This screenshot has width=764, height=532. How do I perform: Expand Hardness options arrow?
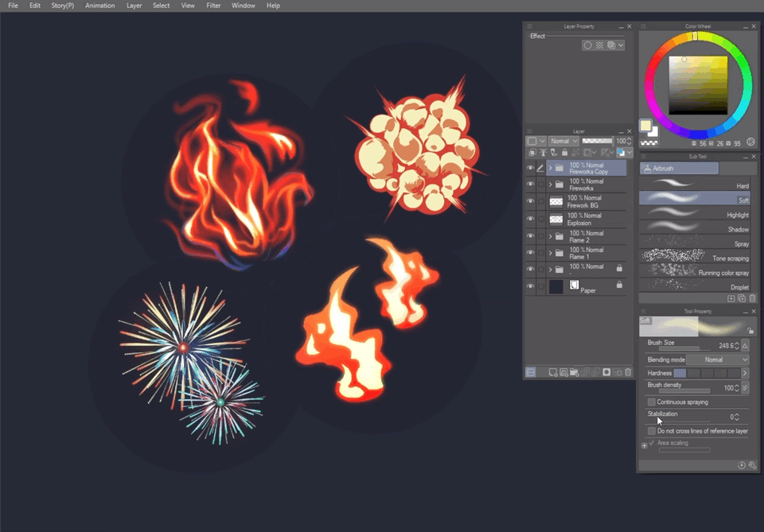coord(745,373)
